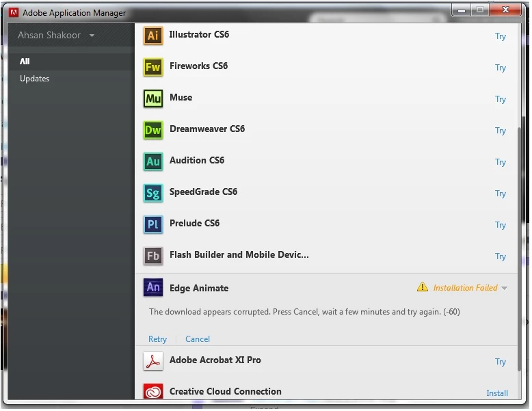Try Flash Builder and Mobile Device
The width and height of the screenshot is (532, 411).
(x=501, y=256)
